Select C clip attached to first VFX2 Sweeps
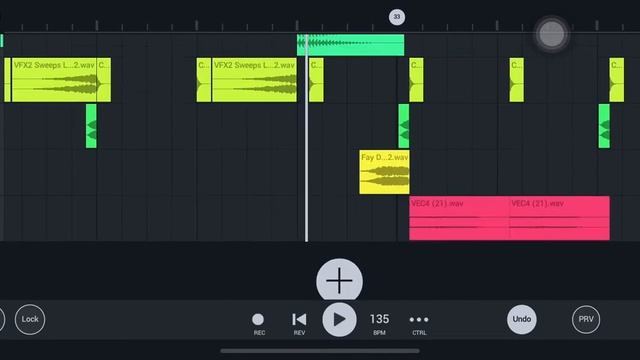 pos(104,80)
